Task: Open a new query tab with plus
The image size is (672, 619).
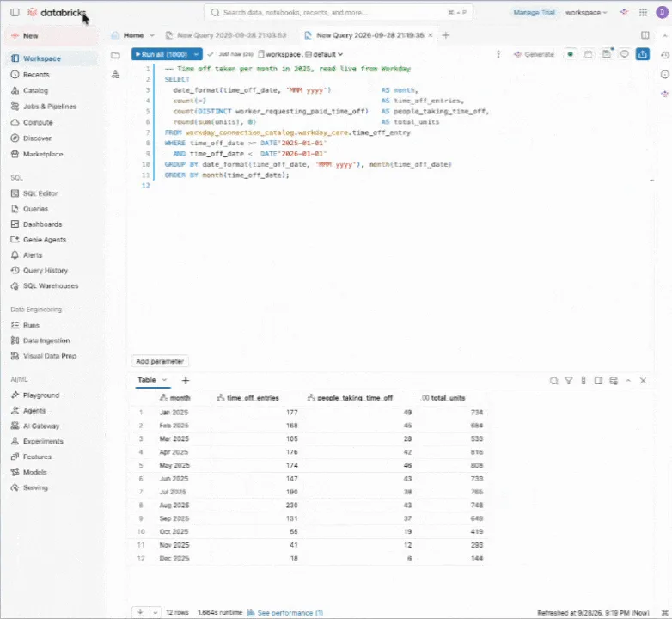Action: coord(446,35)
